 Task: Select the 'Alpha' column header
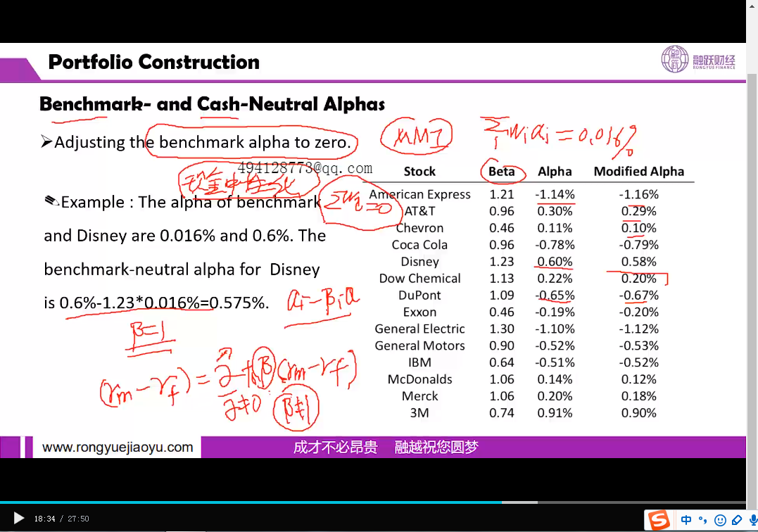click(555, 172)
